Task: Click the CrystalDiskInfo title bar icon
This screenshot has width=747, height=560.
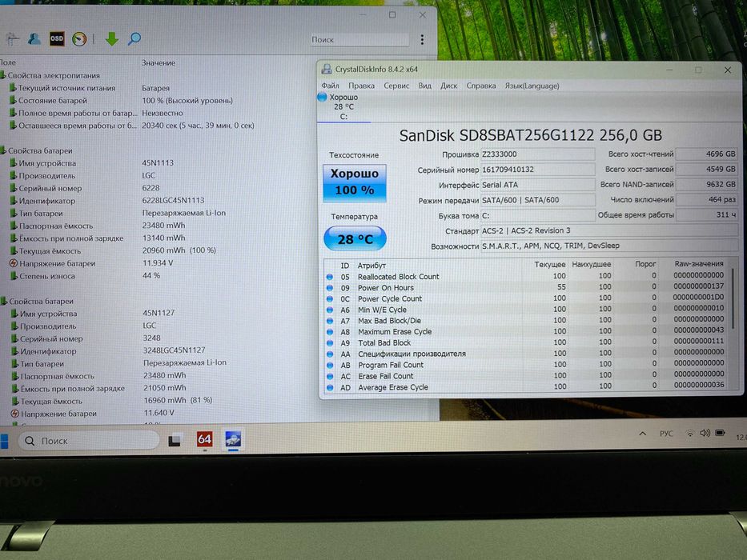Action: click(327, 69)
